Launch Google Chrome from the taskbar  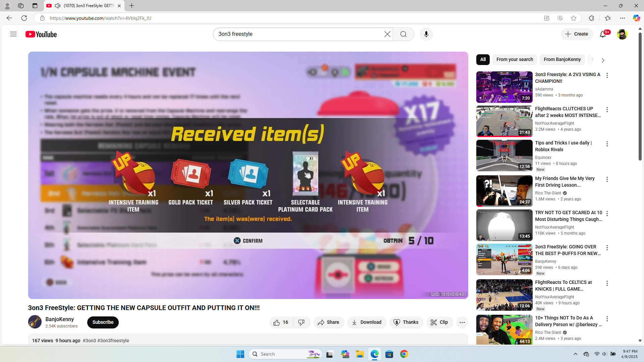(x=404, y=354)
